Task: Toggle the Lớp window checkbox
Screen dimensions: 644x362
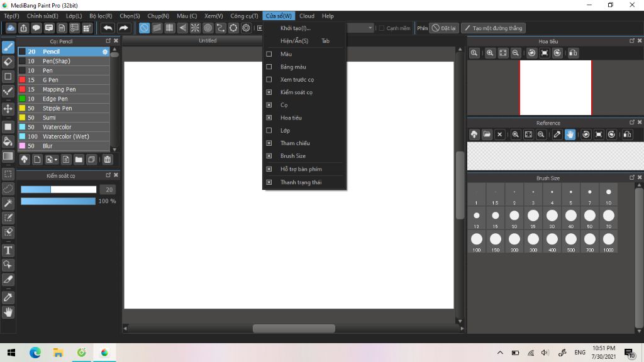Action: 269,130
